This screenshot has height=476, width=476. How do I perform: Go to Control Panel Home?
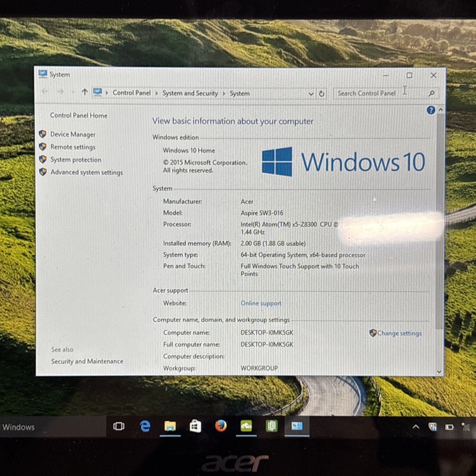[79, 115]
